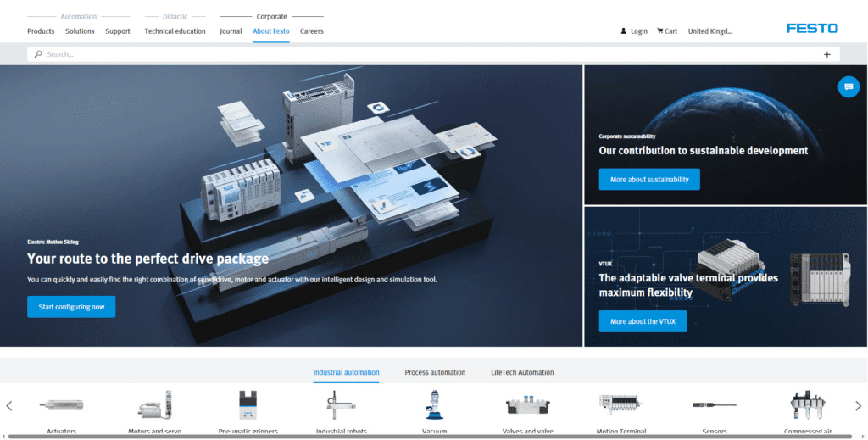Image resolution: width=868 pixels, height=440 pixels.
Task: Open the Motion Terminal category image
Action: click(x=621, y=404)
